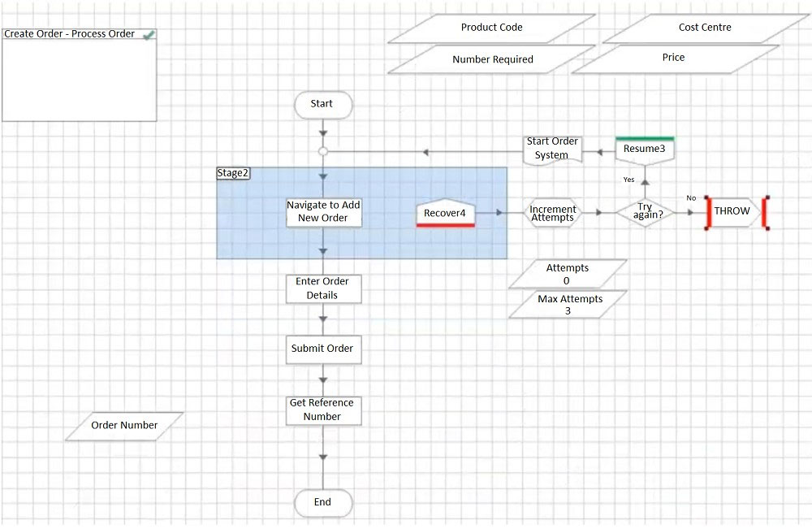Screen dimensions: 812x529
Task: Click the Navigate to Add New Order stage
Action: [x=323, y=212]
